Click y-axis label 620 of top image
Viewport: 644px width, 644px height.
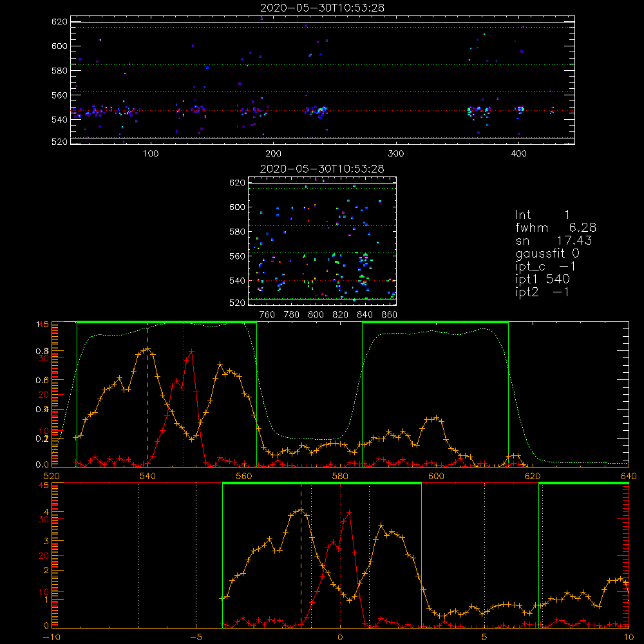(59, 21)
